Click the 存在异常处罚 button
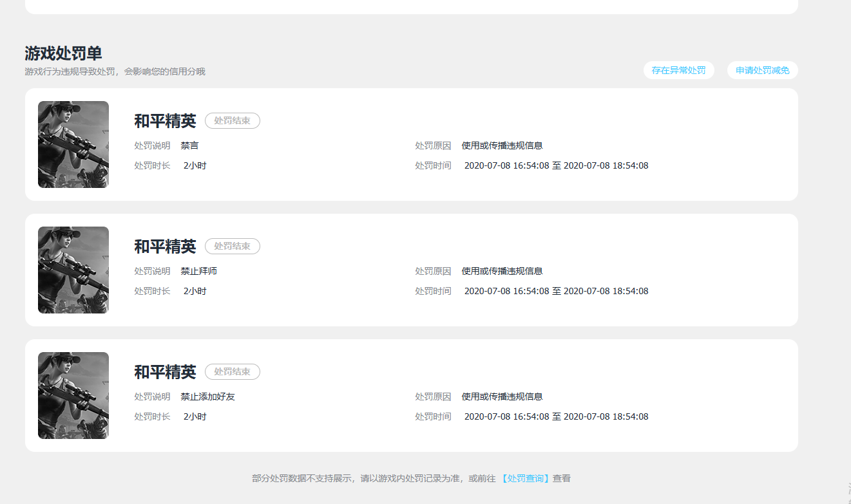 678,70
